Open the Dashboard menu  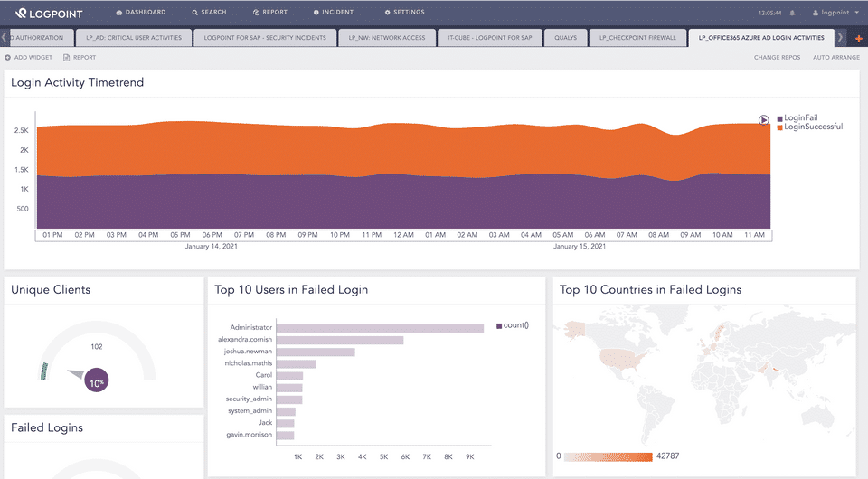(x=141, y=12)
